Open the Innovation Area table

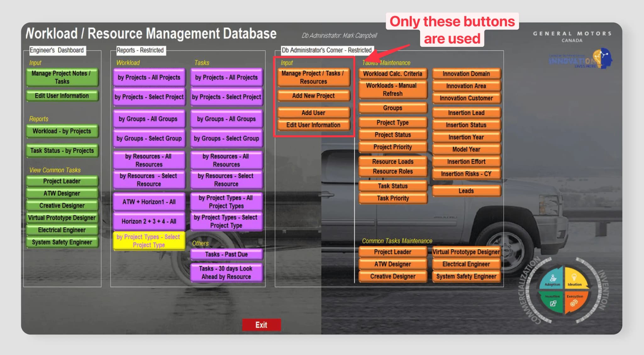pos(466,86)
